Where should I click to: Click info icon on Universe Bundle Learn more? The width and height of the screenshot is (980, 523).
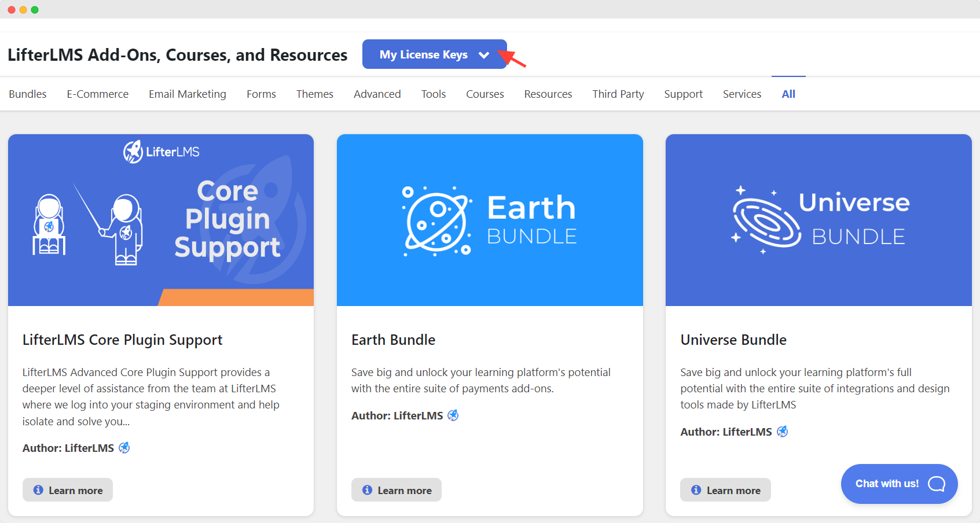coord(696,490)
